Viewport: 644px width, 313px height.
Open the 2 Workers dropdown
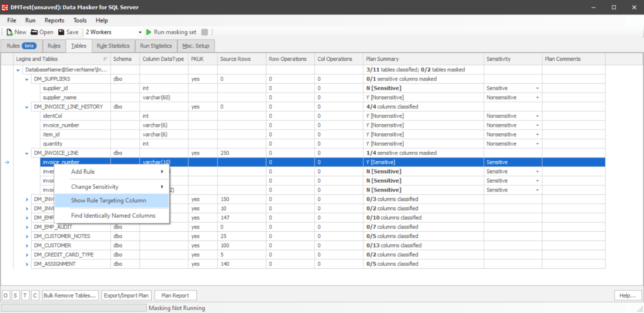coord(140,32)
